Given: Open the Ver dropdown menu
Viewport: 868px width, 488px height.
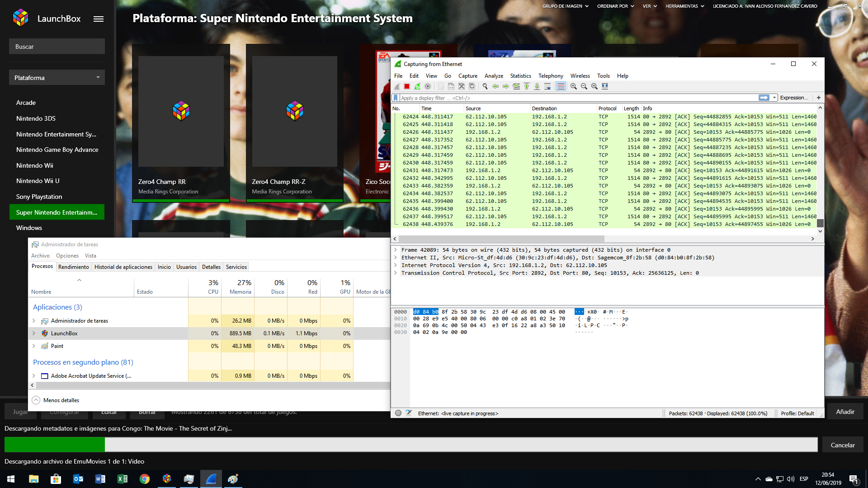Looking at the screenshot, I should pos(650,6).
